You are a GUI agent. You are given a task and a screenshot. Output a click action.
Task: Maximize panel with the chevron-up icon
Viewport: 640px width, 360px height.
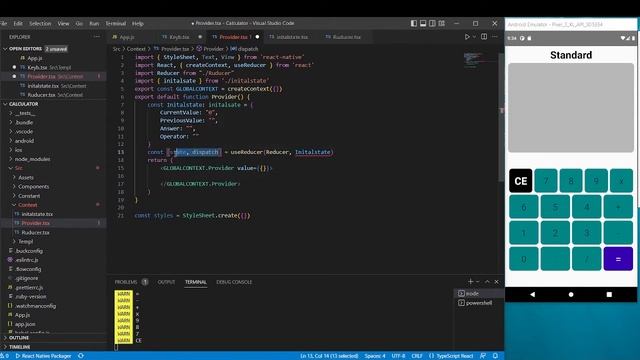(x=487, y=282)
